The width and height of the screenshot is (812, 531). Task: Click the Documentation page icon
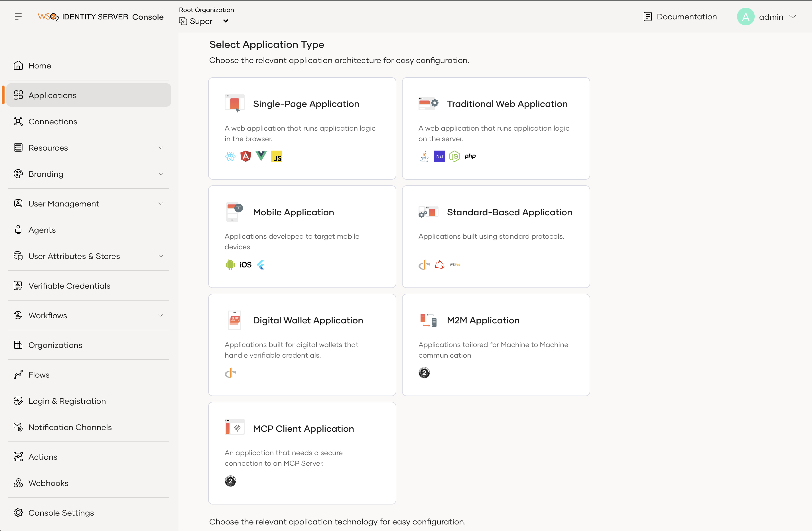(647, 17)
